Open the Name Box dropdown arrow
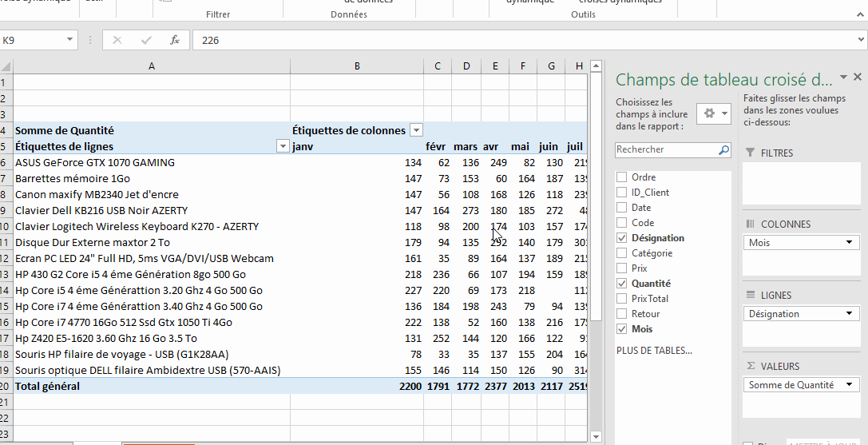 pyautogui.click(x=69, y=39)
